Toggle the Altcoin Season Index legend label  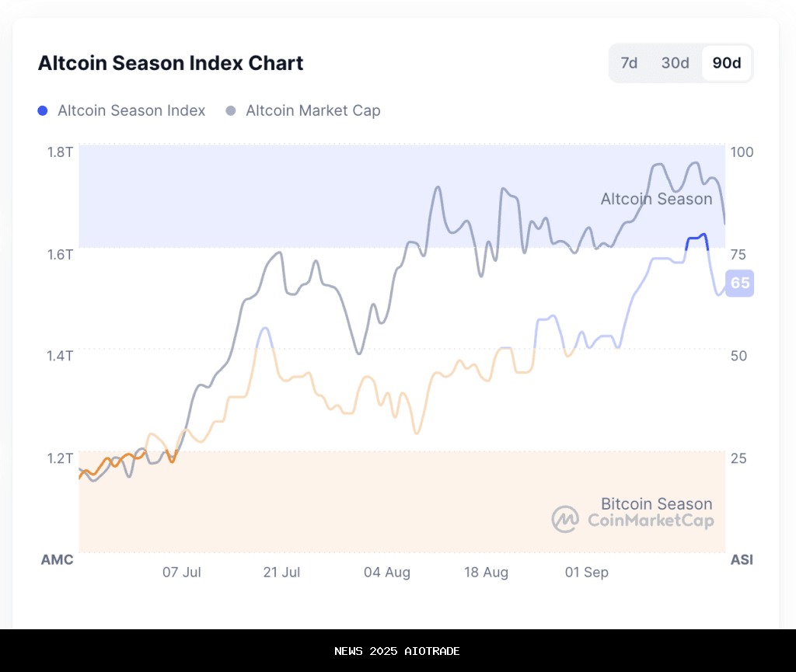coord(131,110)
